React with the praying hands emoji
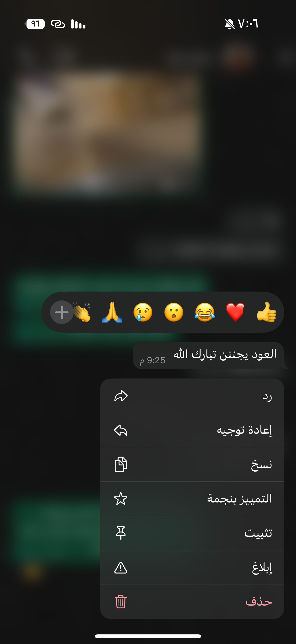This screenshot has width=296, height=644. point(112,312)
